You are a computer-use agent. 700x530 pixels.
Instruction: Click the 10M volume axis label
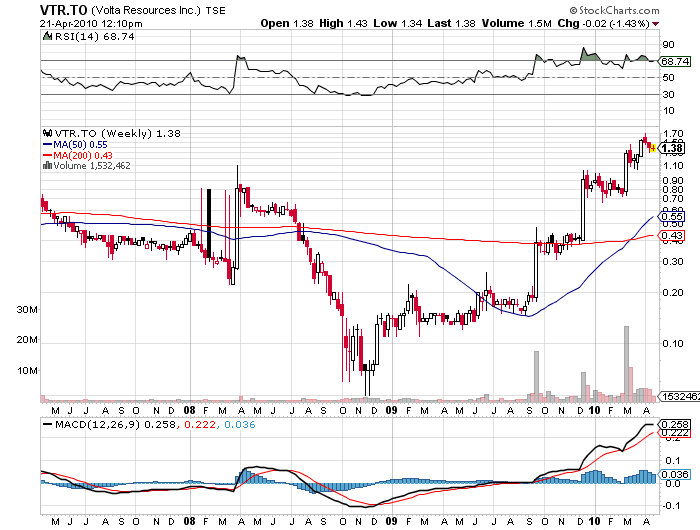coord(27,371)
